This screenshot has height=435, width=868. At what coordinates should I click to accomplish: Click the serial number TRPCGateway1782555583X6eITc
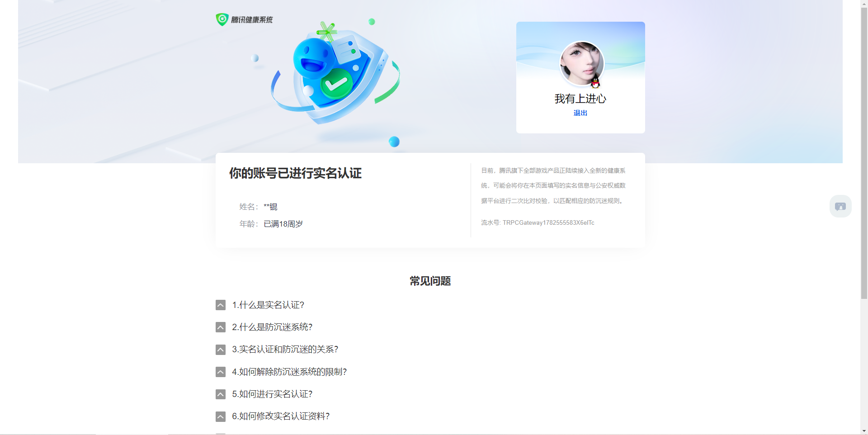click(548, 222)
